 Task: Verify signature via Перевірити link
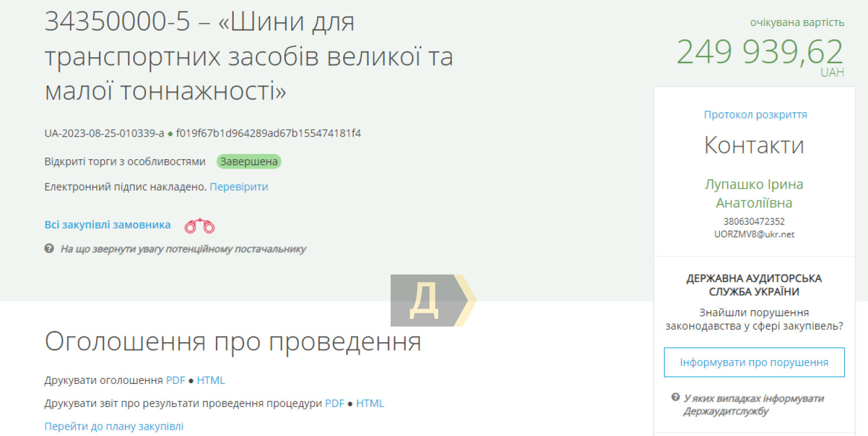pos(238,186)
